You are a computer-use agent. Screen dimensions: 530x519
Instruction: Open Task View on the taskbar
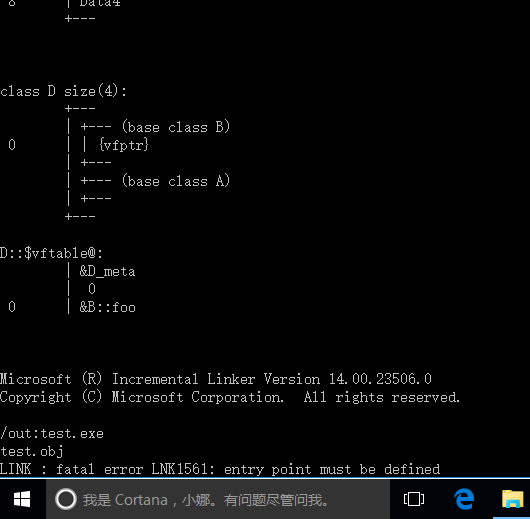coord(414,499)
